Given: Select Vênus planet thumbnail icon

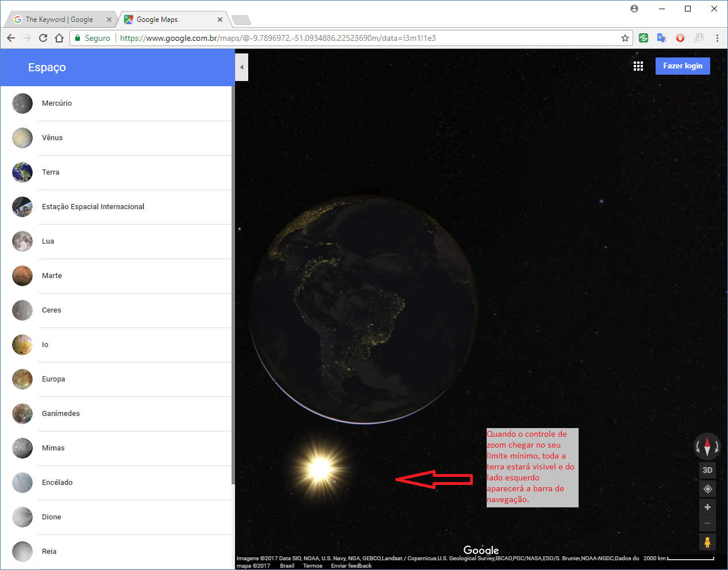Looking at the screenshot, I should pos(22,138).
